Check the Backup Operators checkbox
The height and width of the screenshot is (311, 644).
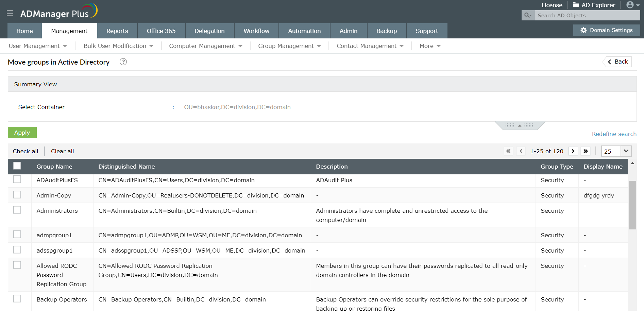click(17, 298)
